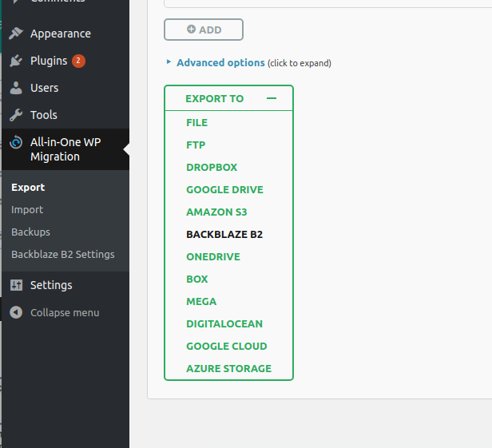Click the plus icon on ADD button
The width and height of the screenshot is (492, 448).
coord(191,30)
